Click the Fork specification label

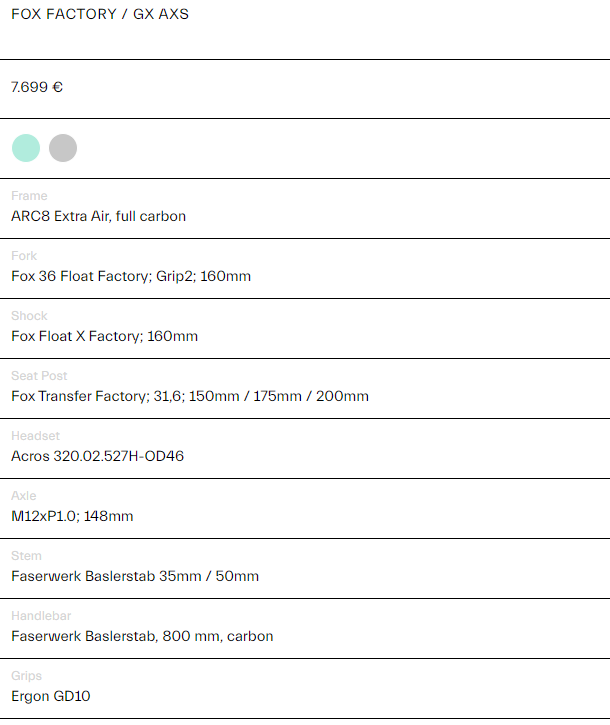24,256
